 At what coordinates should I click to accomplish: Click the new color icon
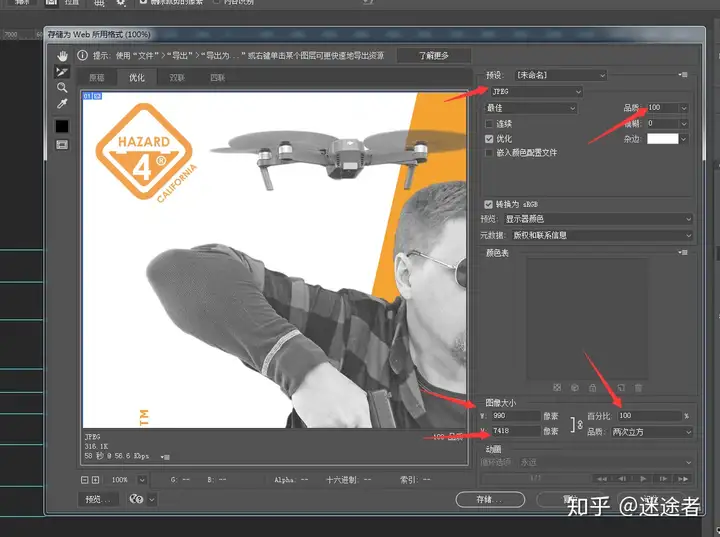[621, 388]
